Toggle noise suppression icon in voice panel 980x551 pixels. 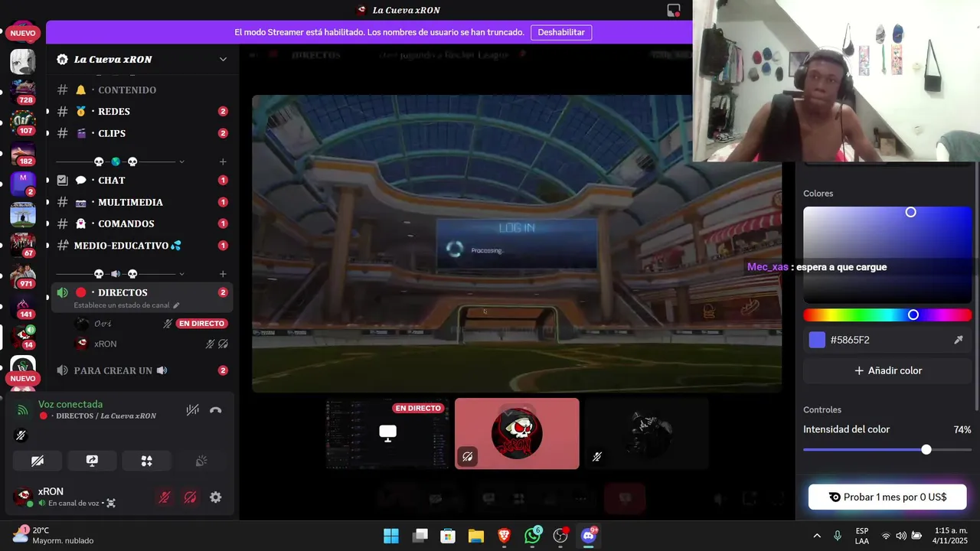click(193, 410)
